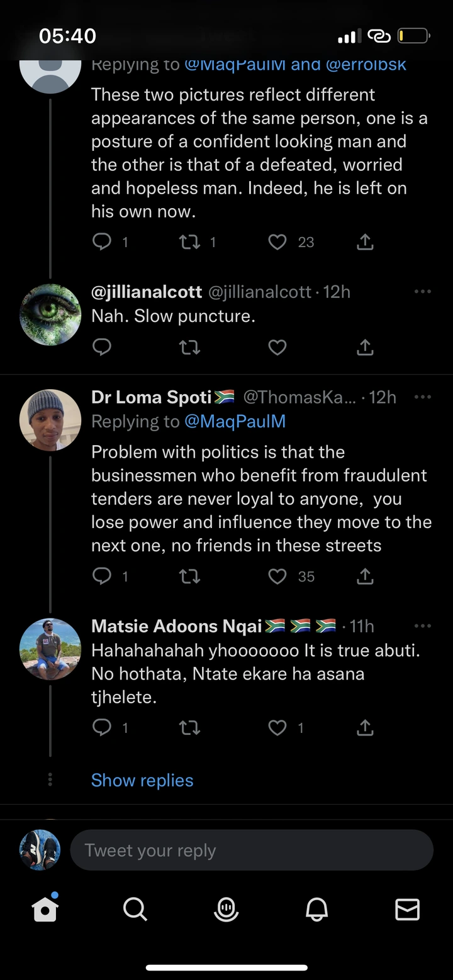Tap the 'Tweet your reply' field
The height and width of the screenshot is (980, 453).
coord(252,851)
